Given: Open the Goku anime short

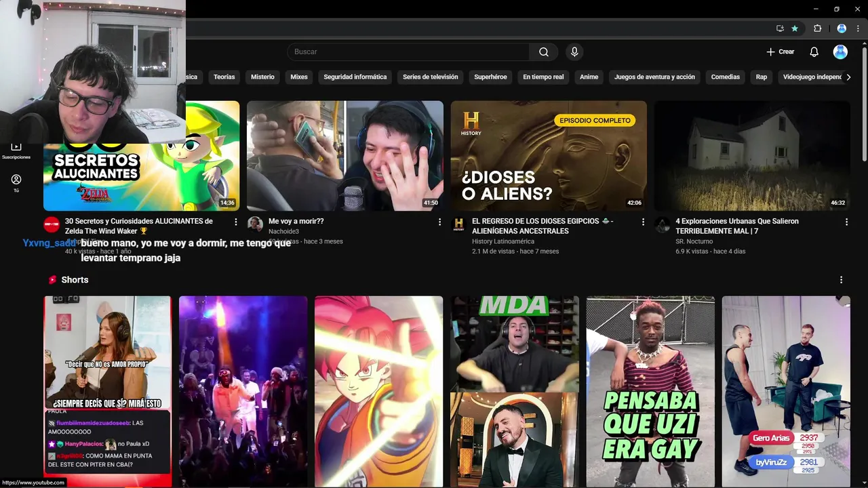Looking at the screenshot, I should (378, 392).
